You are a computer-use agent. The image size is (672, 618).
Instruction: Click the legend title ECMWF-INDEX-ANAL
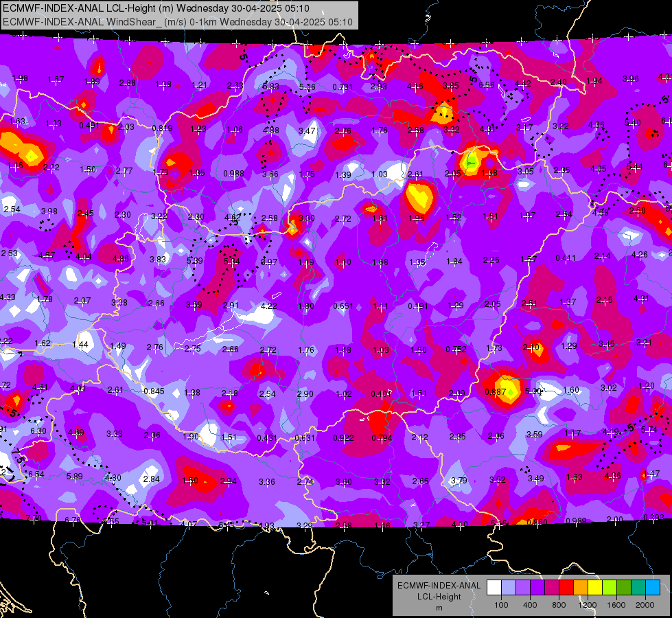(439, 586)
